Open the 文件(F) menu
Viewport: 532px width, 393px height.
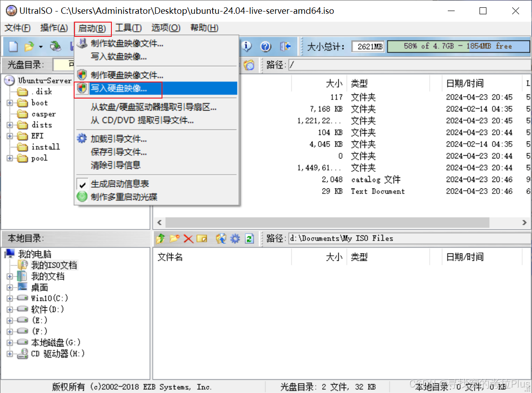pyautogui.click(x=17, y=28)
